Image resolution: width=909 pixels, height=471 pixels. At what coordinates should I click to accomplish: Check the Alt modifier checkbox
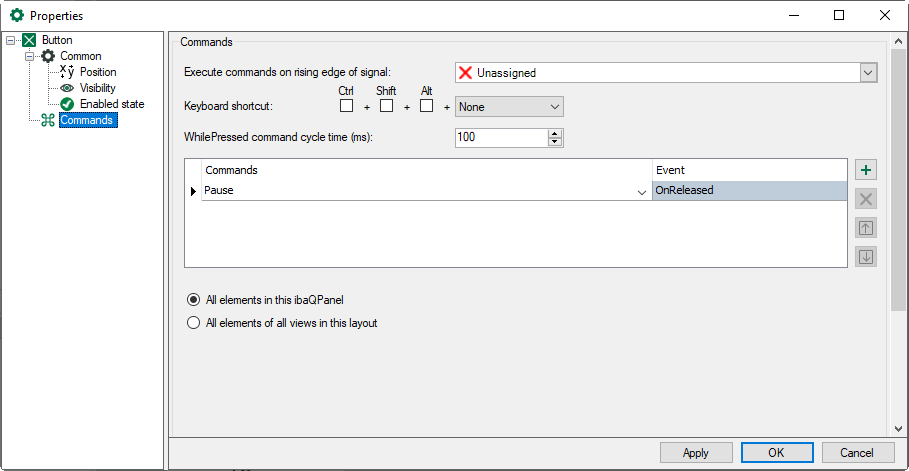[x=426, y=106]
